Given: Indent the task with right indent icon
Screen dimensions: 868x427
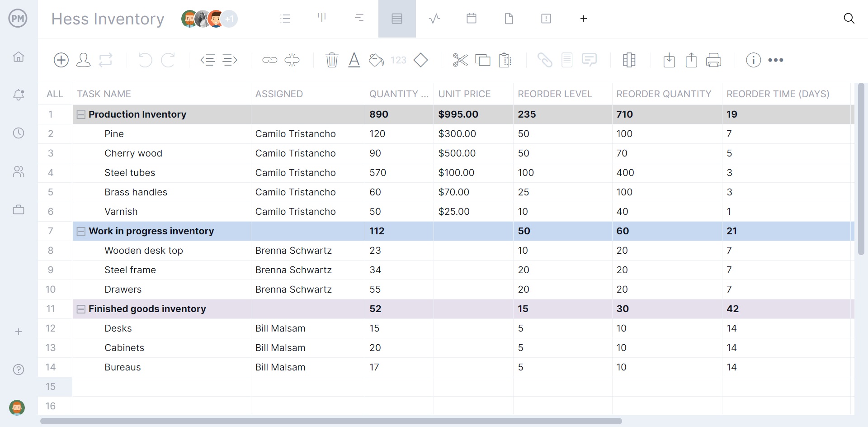Looking at the screenshot, I should click(x=230, y=60).
